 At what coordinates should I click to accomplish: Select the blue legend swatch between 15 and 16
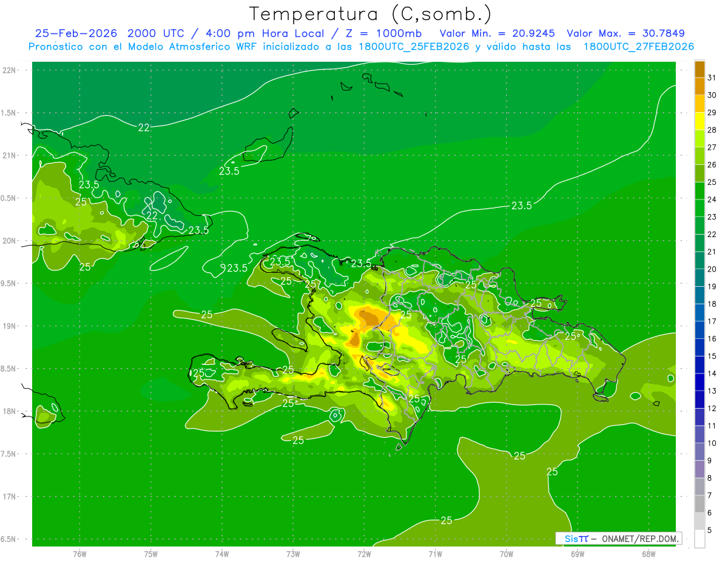(699, 347)
